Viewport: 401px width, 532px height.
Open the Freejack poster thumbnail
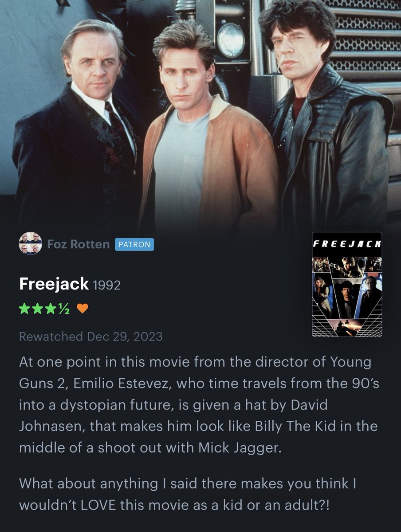pos(347,284)
